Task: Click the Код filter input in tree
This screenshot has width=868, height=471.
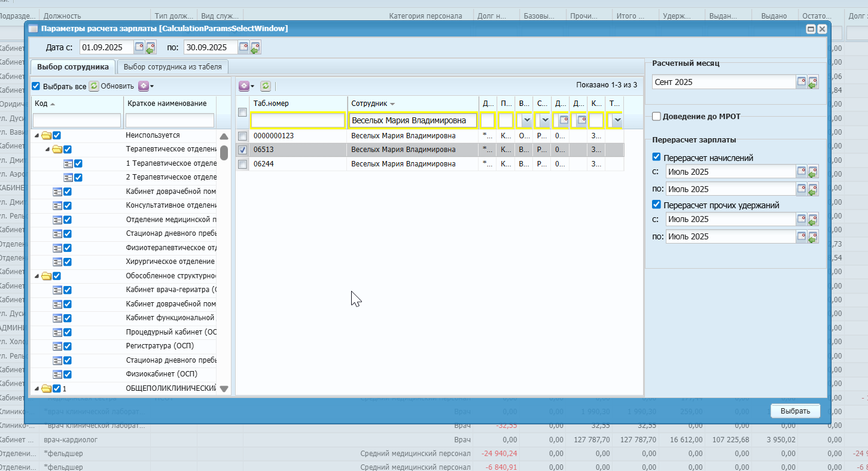Action: [x=77, y=120]
